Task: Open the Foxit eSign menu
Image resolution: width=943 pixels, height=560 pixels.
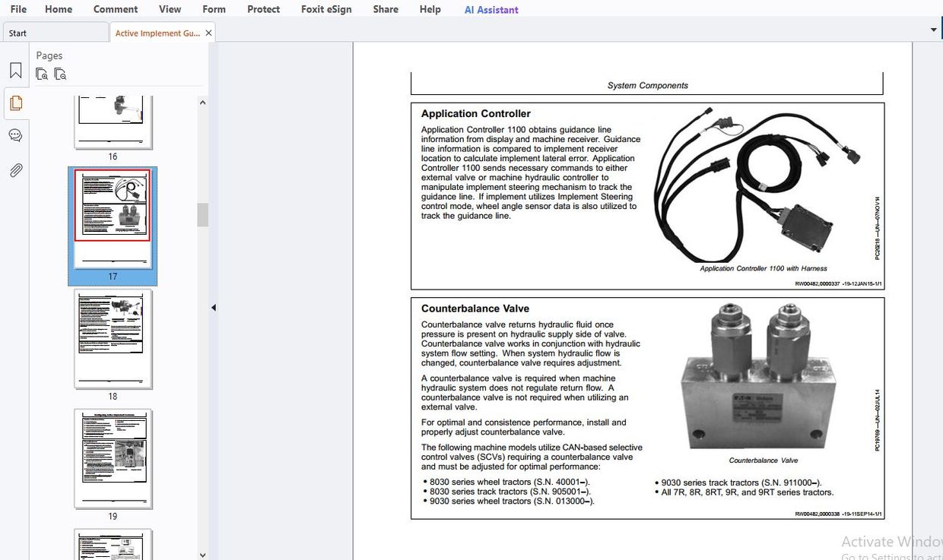Action: [x=326, y=9]
